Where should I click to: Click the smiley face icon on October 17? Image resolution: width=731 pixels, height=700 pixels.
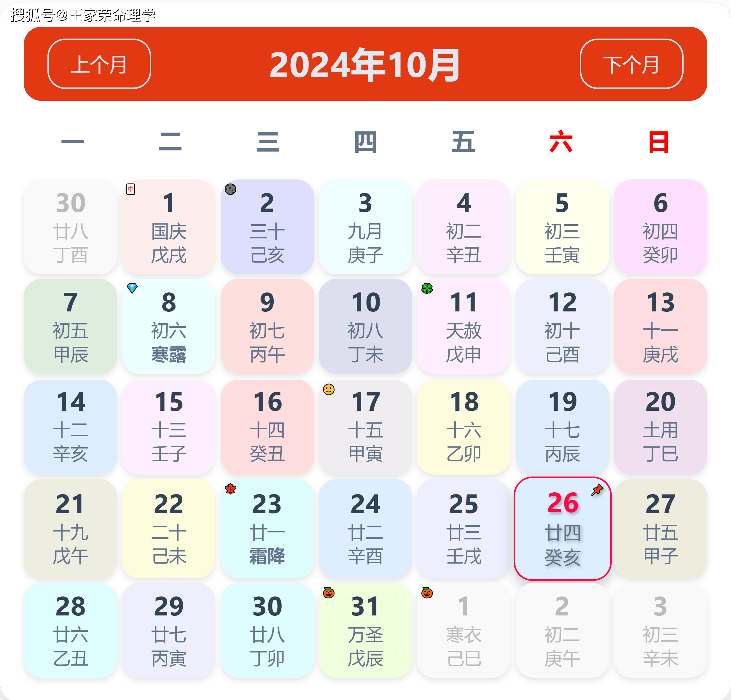coord(329,389)
